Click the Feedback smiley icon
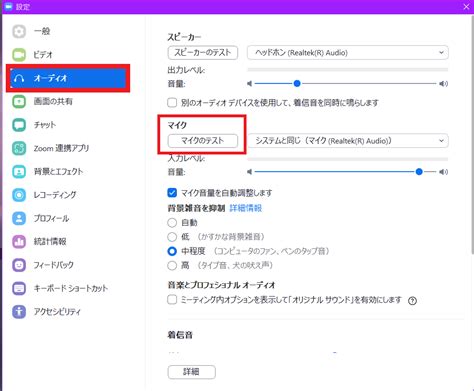The height and width of the screenshot is (391, 474). (x=19, y=265)
